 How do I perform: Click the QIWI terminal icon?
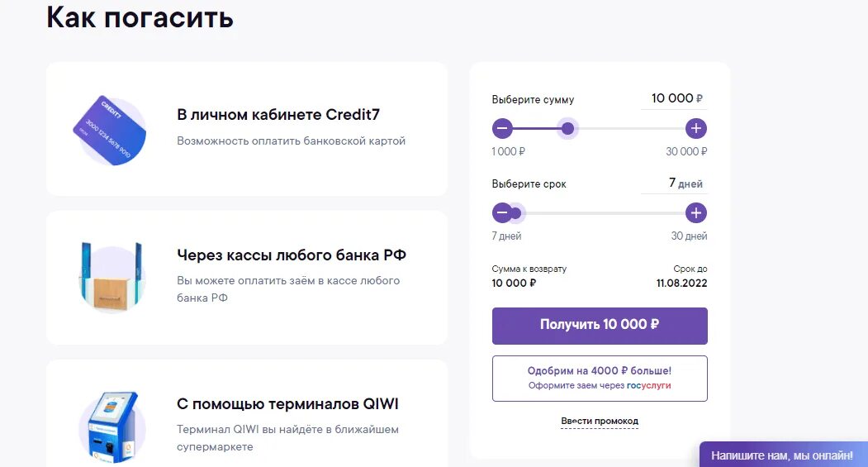point(111,426)
